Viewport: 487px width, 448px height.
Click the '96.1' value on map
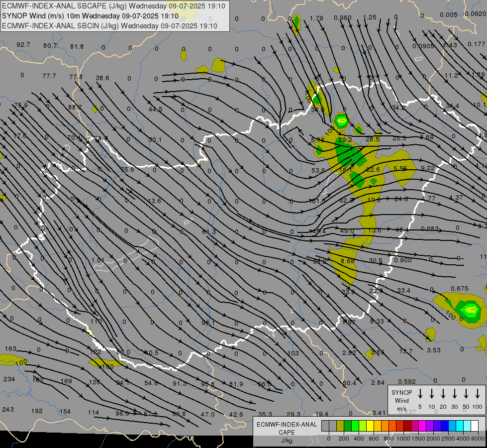pyautogui.click(x=208, y=323)
